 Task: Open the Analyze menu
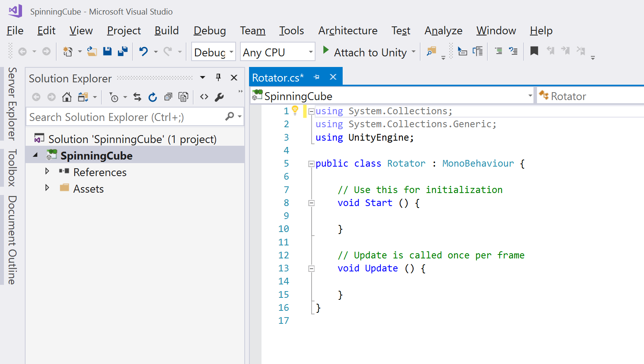(x=443, y=30)
